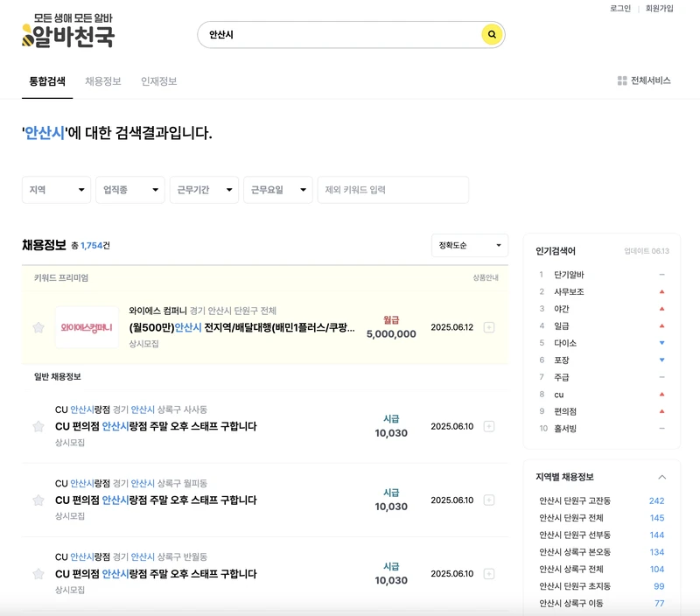Open the 지역 filter dropdown
The height and width of the screenshot is (616, 700).
[x=56, y=190]
